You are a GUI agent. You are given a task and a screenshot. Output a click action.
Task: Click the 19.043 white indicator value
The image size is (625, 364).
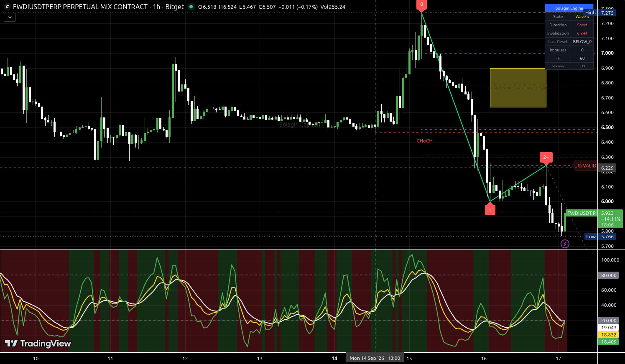pos(609,328)
